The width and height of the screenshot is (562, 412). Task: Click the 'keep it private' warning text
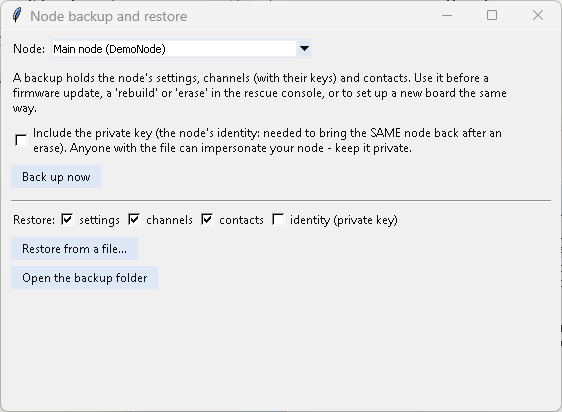coord(373,148)
